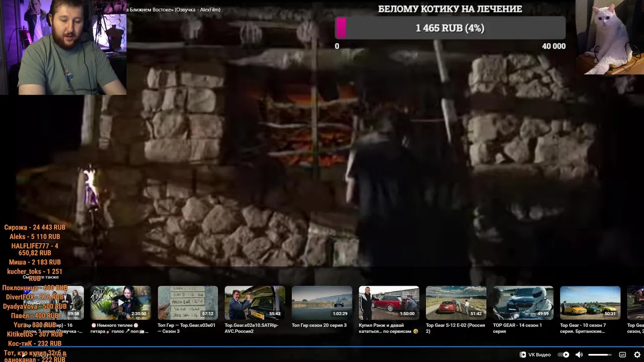Click 'Top.Gear.s02e10.SATRip-AVC.Россия2' title

pyautogui.click(x=253, y=328)
